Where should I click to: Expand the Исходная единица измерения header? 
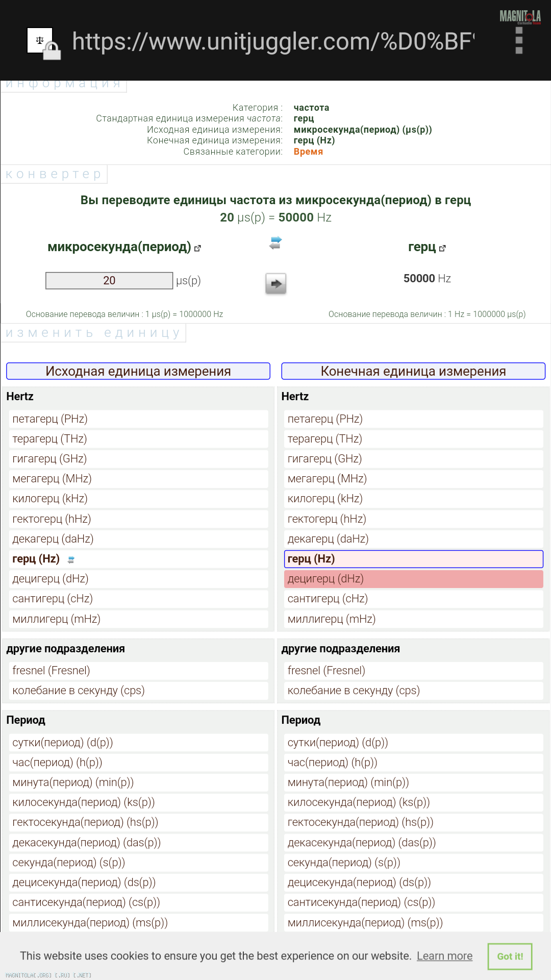click(138, 371)
